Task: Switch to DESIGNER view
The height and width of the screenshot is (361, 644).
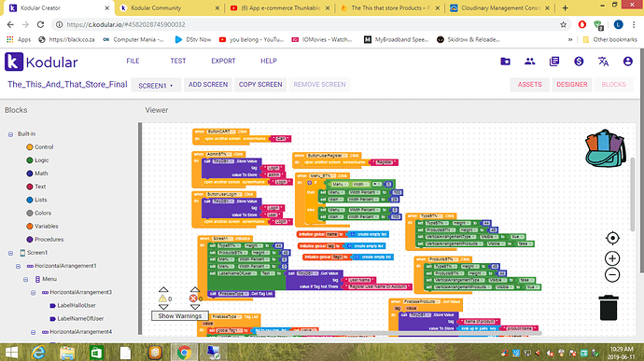Action: 572,85
